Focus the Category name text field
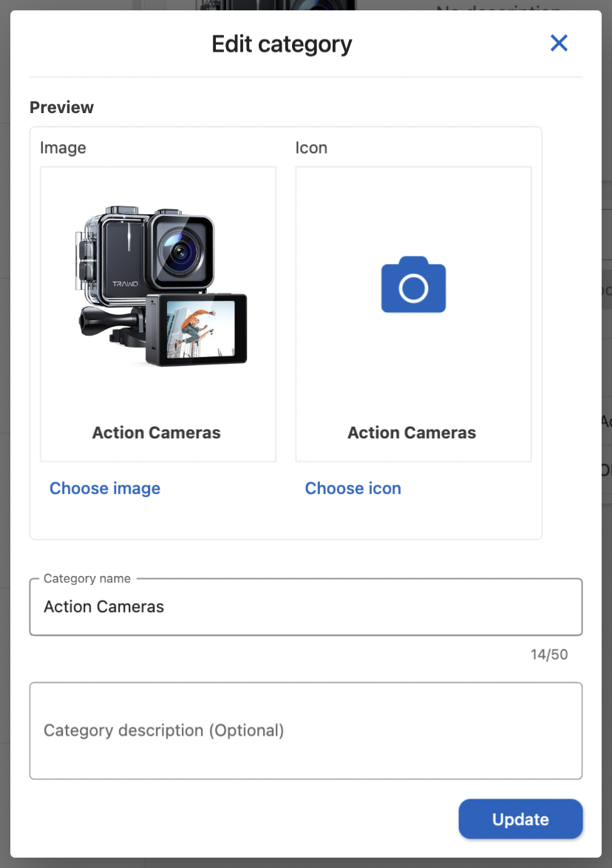The height and width of the screenshot is (868, 612). (305, 607)
